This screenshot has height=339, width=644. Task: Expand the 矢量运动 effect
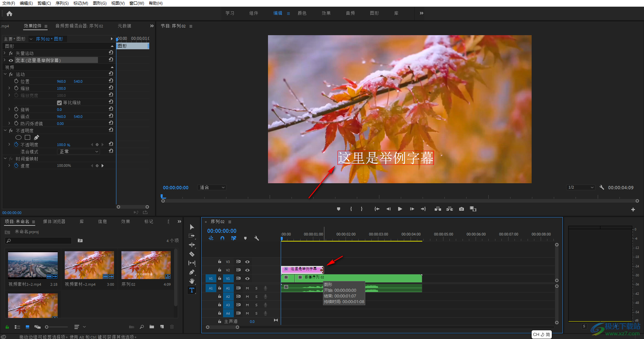click(5, 53)
